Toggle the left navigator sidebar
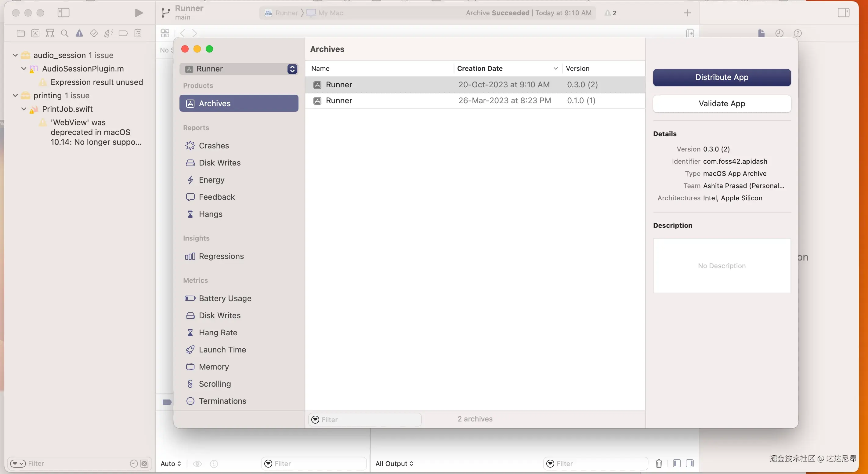This screenshot has width=868, height=474. [x=63, y=13]
